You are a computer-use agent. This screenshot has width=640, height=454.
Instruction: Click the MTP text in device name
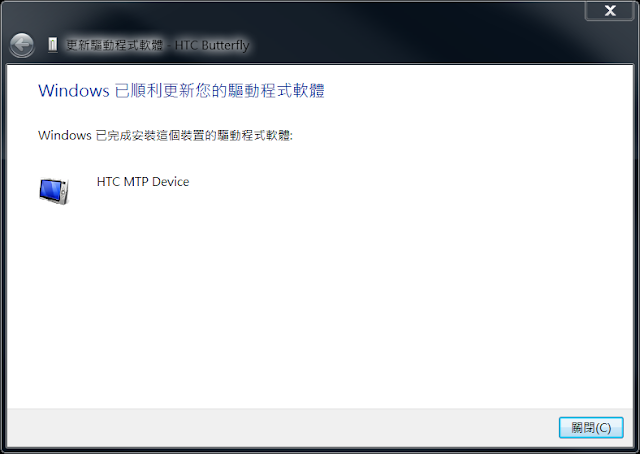click(x=136, y=182)
